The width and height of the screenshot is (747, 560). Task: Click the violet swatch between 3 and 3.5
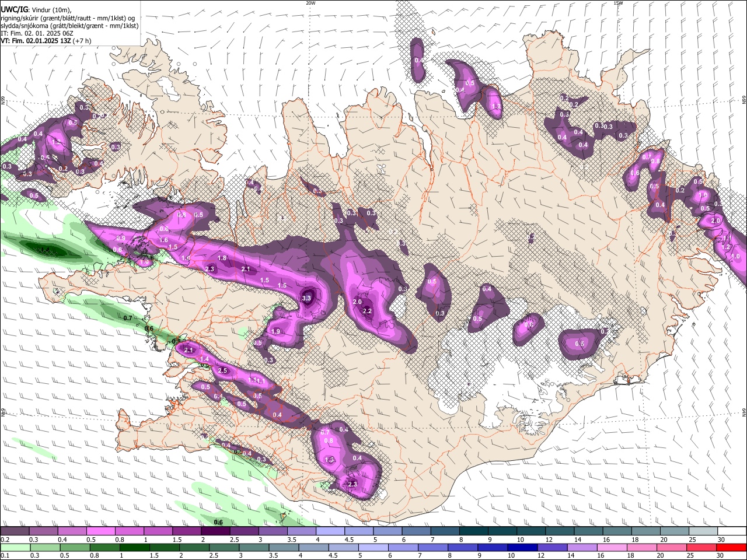[x=273, y=531]
